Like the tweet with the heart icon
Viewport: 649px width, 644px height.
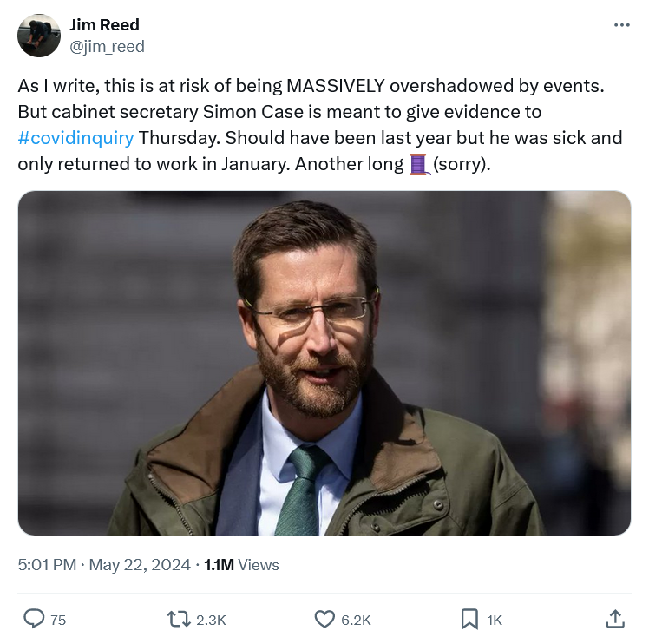tap(324, 619)
